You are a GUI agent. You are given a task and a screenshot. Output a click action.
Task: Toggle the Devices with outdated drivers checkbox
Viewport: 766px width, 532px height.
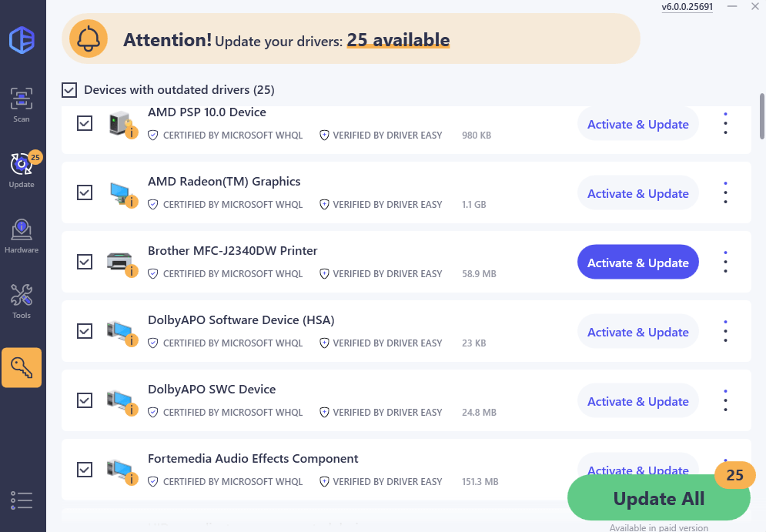[x=69, y=90]
